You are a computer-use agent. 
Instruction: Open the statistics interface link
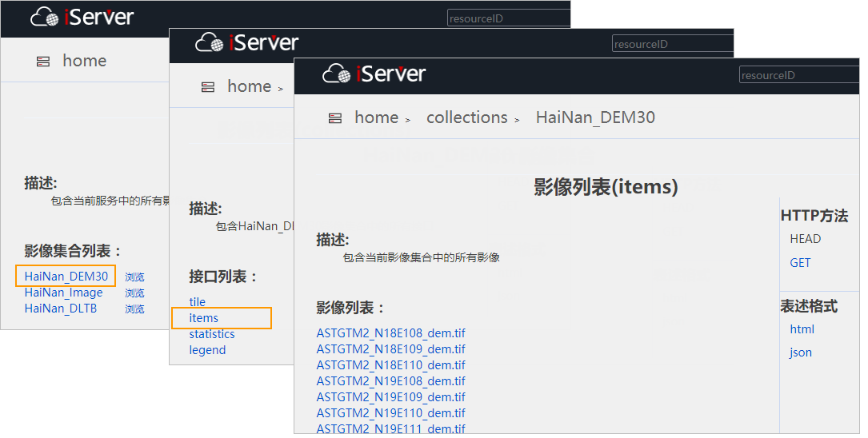pyautogui.click(x=212, y=334)
